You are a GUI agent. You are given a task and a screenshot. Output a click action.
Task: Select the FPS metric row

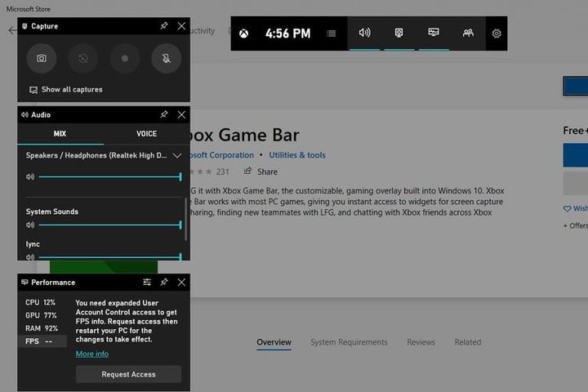pyautogui.click(x=42, y=341)
